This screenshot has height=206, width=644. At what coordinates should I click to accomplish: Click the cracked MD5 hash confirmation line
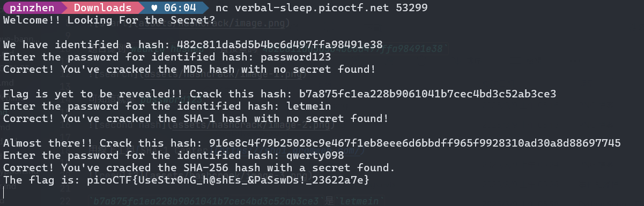[x=189, y=69]
